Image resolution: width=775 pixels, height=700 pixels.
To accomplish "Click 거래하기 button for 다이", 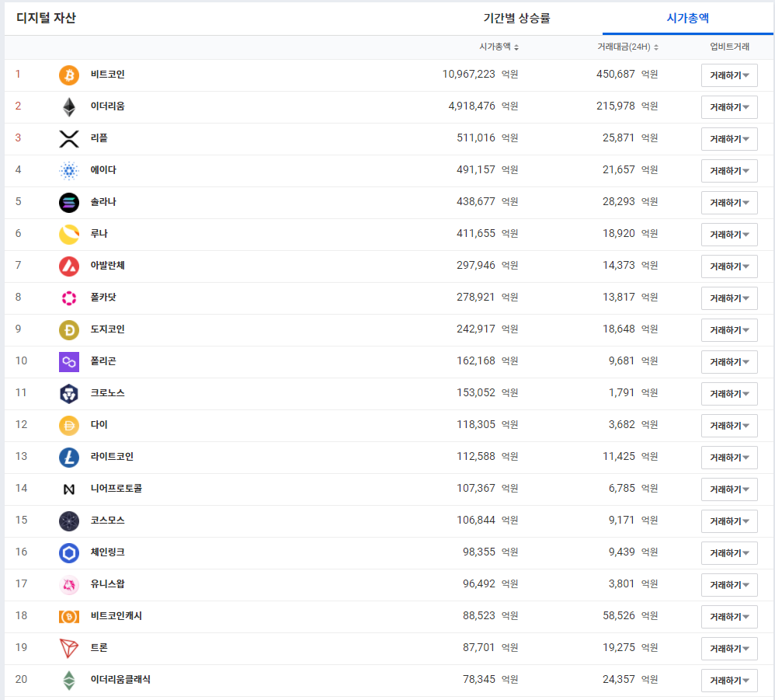I will pos(729,426).
